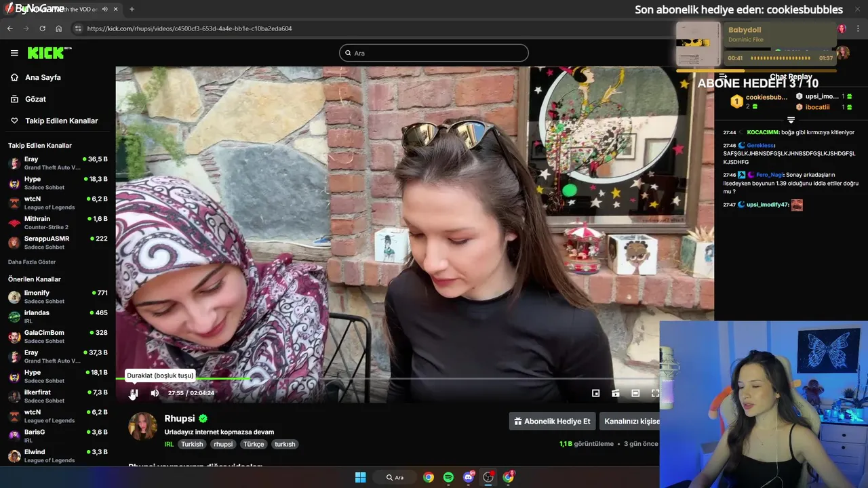Click KOCACIMM username in chat replay
Viewport: 868px width, 488px height.
click(763, 132)
